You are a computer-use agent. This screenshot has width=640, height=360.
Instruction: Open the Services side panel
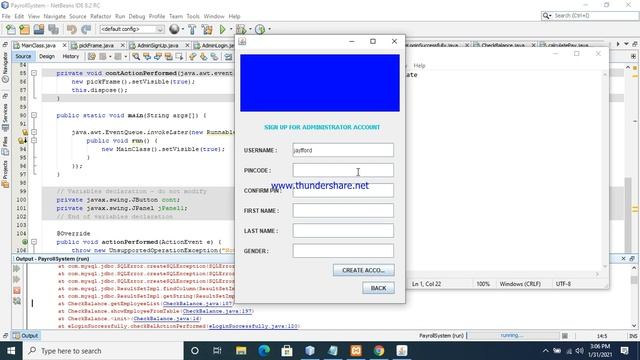click(5, 117)
